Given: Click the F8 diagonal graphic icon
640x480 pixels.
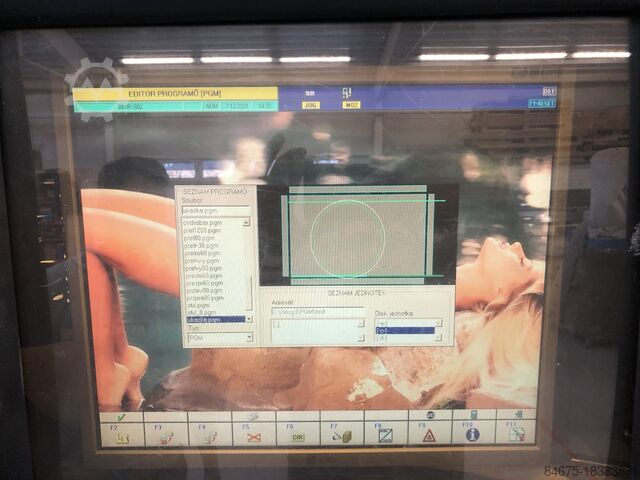Looking at the screenshot, I should 385,435.
